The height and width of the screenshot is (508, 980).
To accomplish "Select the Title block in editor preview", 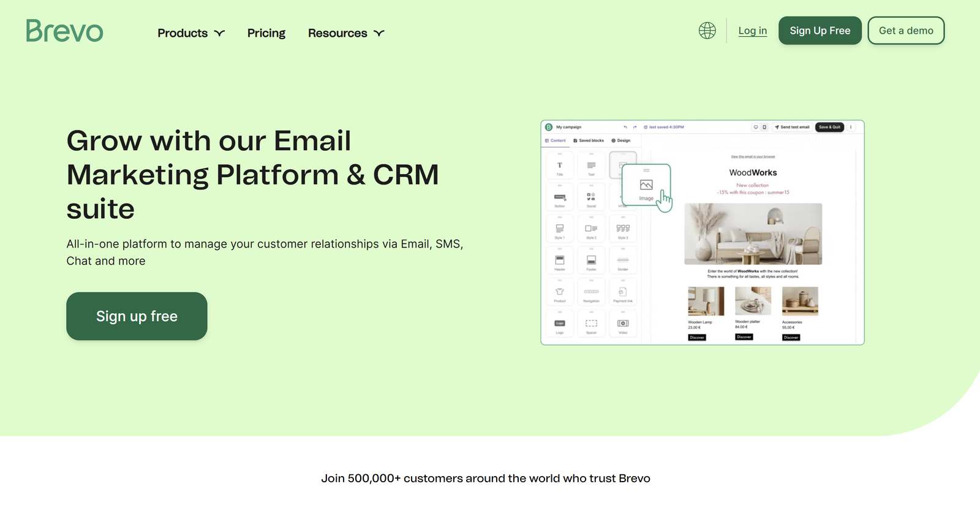I will tap(560, 165).
